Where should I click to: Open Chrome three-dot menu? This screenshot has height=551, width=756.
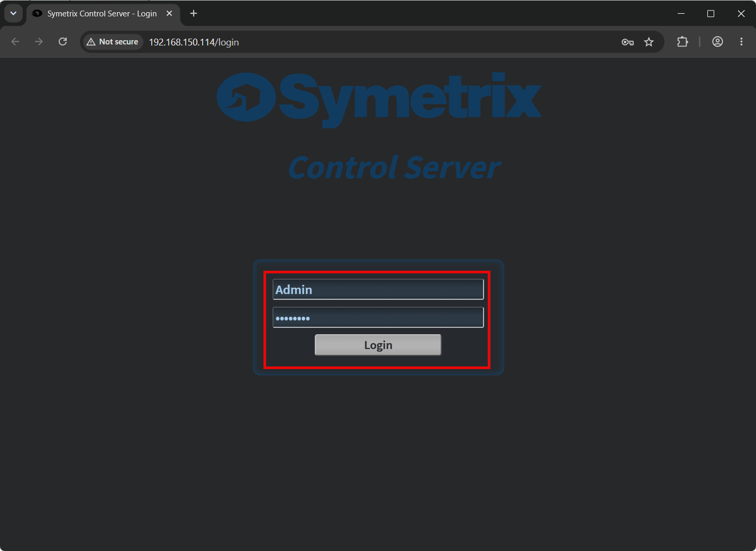coord(741,42)
